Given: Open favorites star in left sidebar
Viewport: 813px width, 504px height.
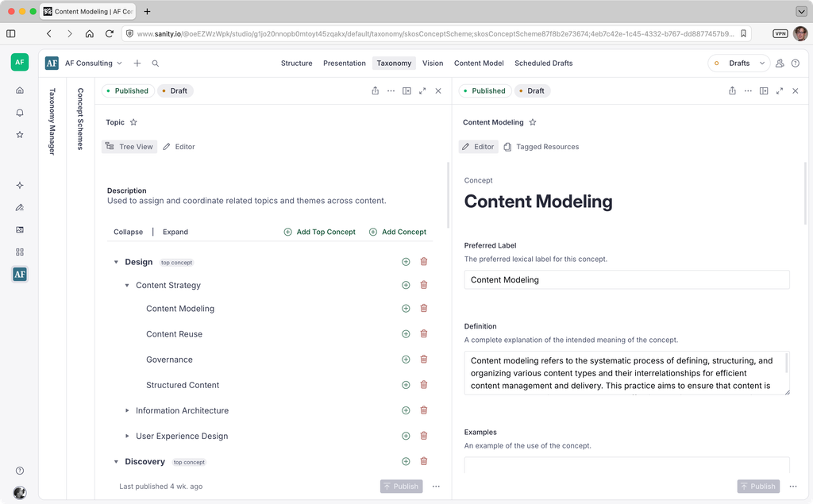Looking at the screenshot, I should click(20, 135).
